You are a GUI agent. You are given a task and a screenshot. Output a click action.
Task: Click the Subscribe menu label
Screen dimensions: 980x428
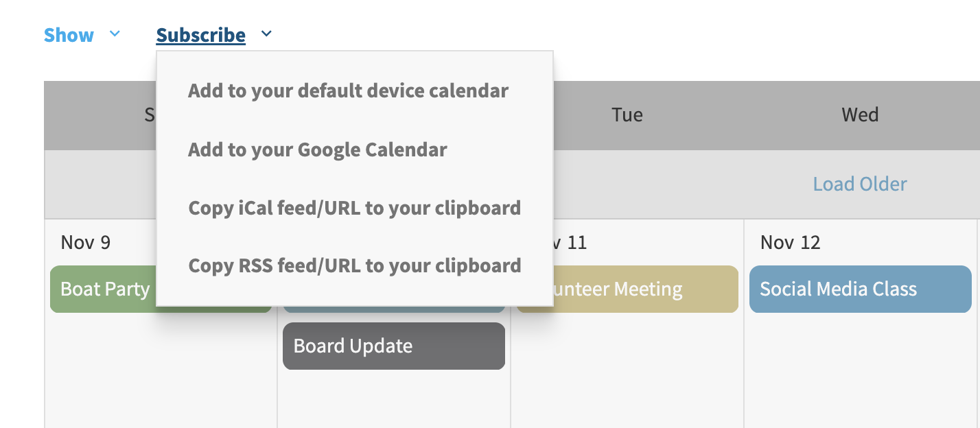pos(200,35)
